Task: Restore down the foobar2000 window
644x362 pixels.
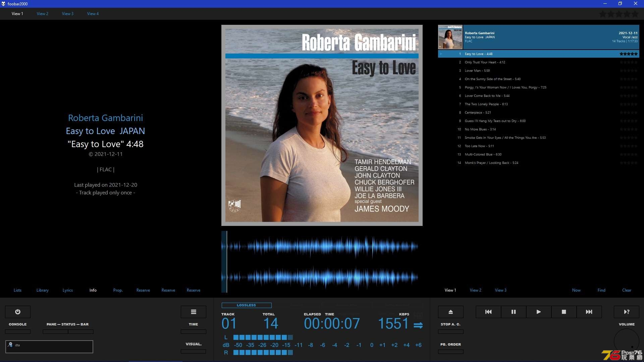Action: pyautogui.click(x=620, y=4)
